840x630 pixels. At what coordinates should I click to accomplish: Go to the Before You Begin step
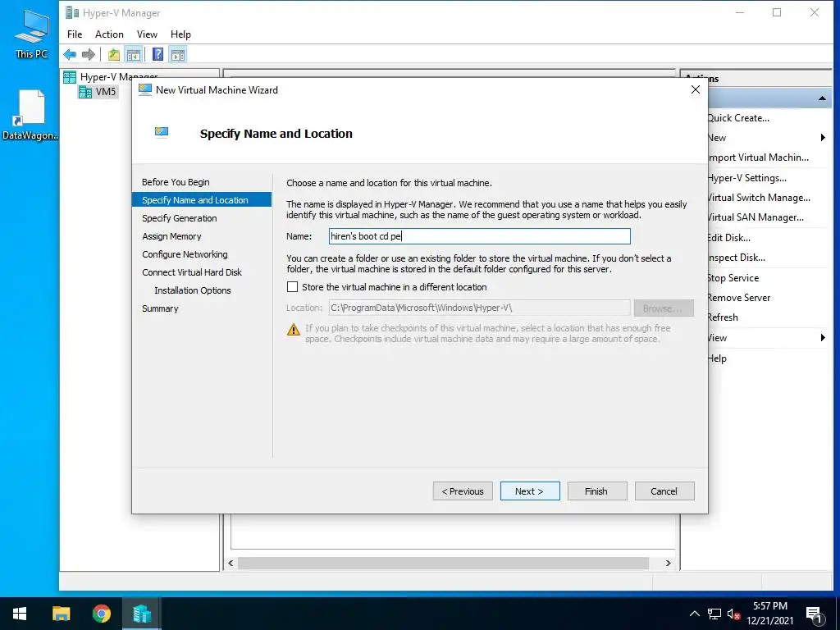tap(176, 182)
